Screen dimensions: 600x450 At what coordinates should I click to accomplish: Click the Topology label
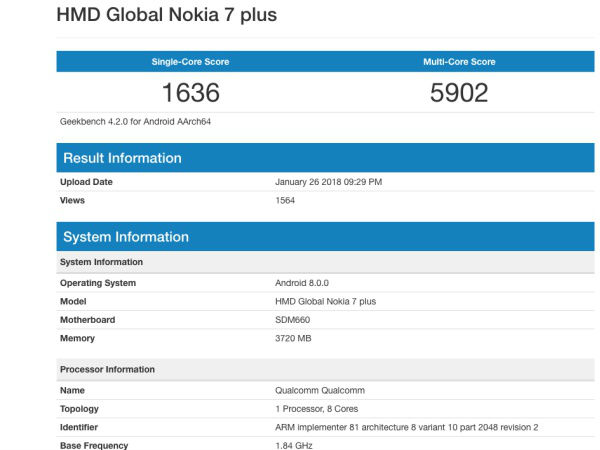tap(79, 409)
